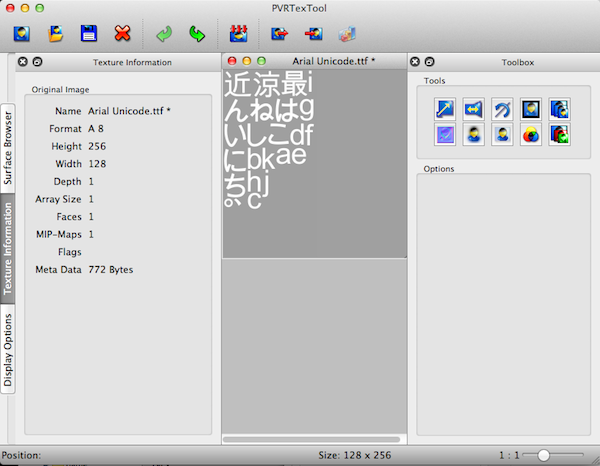Adjust the zoom slider handle in status bar
The height and width of the screenshot is (466, 600).
[x=543, y=455]
